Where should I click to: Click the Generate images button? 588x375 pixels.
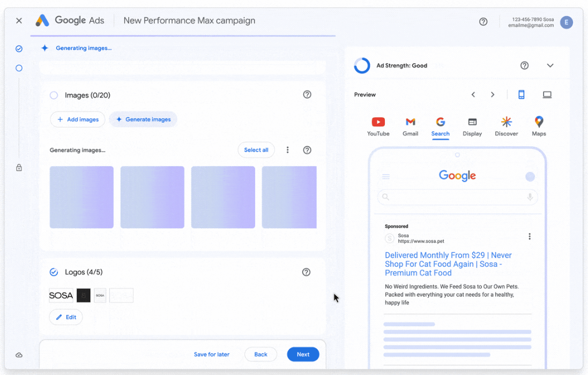(143, 119)
